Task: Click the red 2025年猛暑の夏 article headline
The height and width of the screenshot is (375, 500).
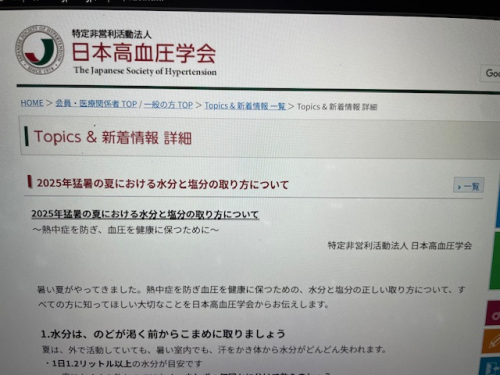Action: point(163,184)
